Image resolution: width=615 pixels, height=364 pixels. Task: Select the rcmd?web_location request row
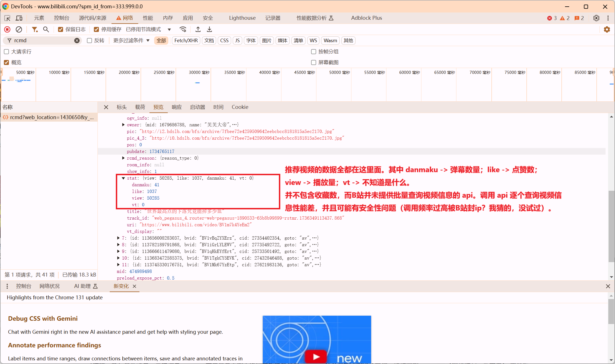[x=49, y=117]
